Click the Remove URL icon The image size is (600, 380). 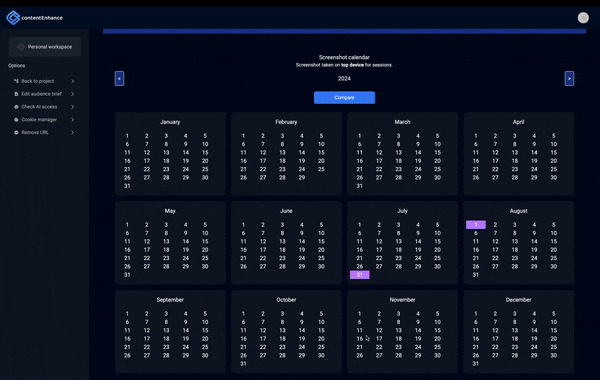[x=16, y=132]
